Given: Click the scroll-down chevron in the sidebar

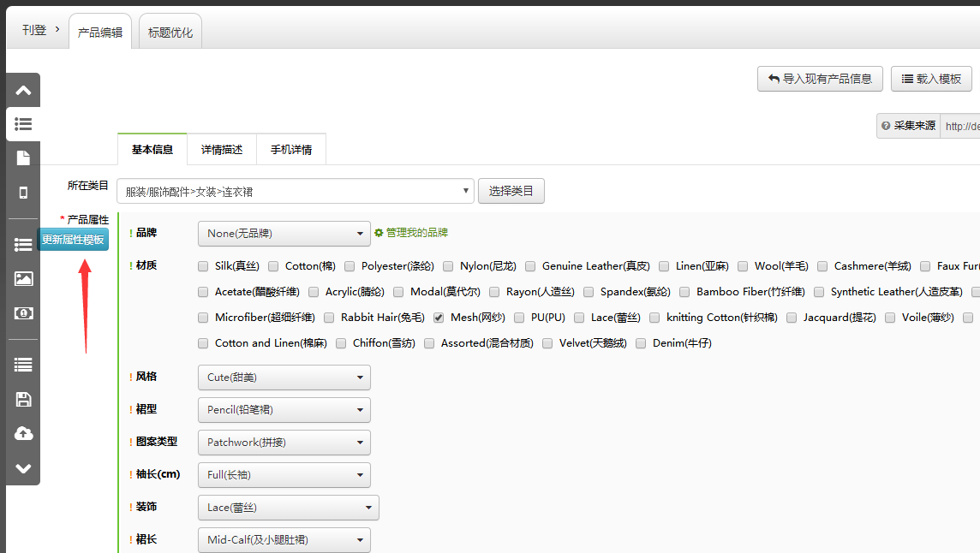Looking at the screenshot, I should (23, 468).
